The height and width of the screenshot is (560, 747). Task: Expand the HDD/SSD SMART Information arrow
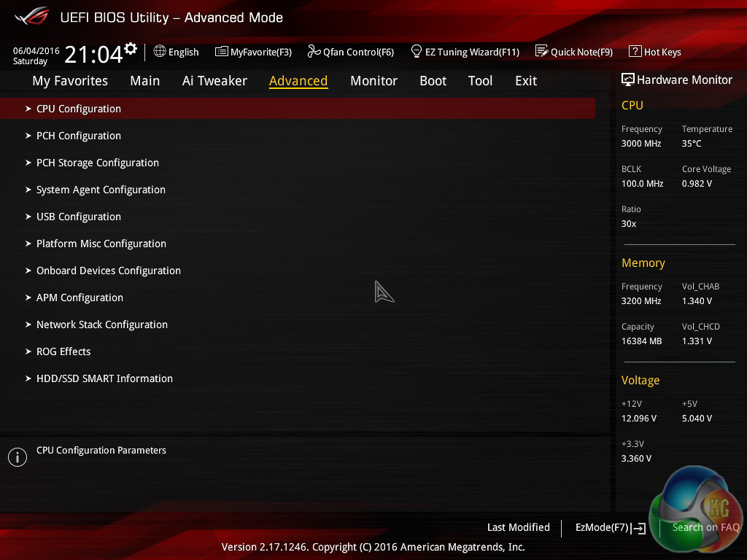click(x=28, y=378)
